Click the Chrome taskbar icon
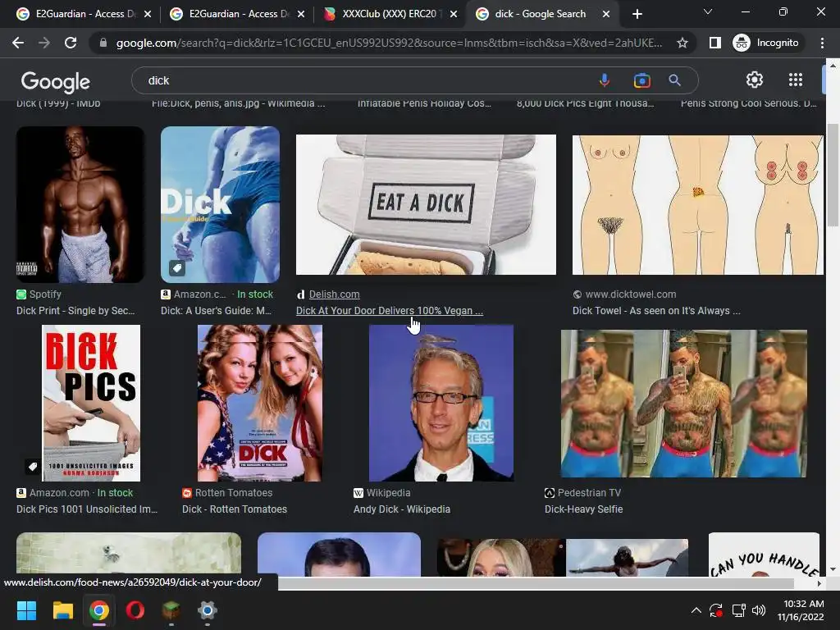This screenshot has height=630, width=840. [99, 610]
